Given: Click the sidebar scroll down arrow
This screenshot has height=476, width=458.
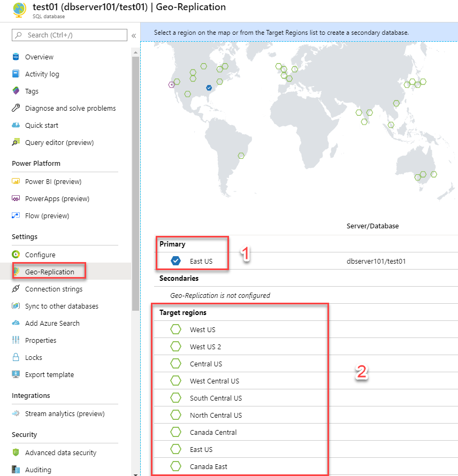Looking at the screenshot, I should click(135, 474).
